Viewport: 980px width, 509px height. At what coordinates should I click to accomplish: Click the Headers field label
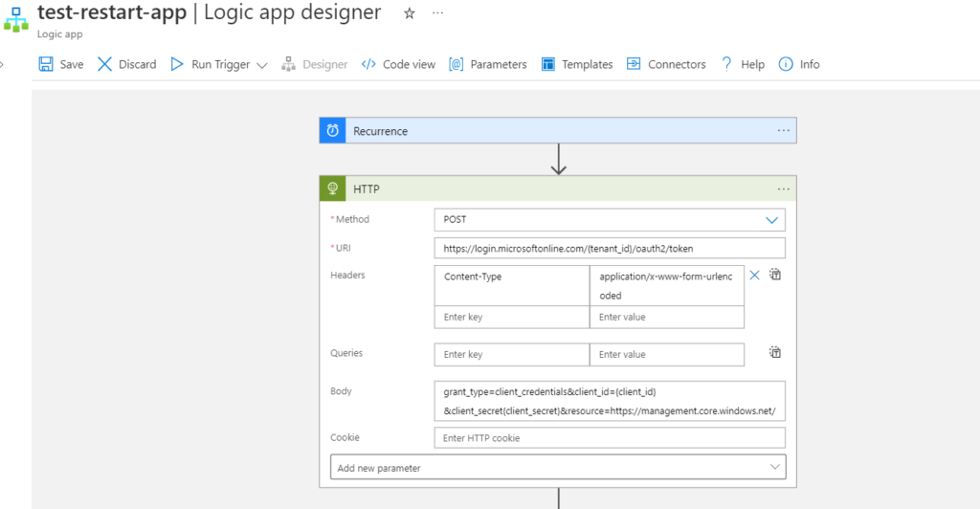(347, 275)
